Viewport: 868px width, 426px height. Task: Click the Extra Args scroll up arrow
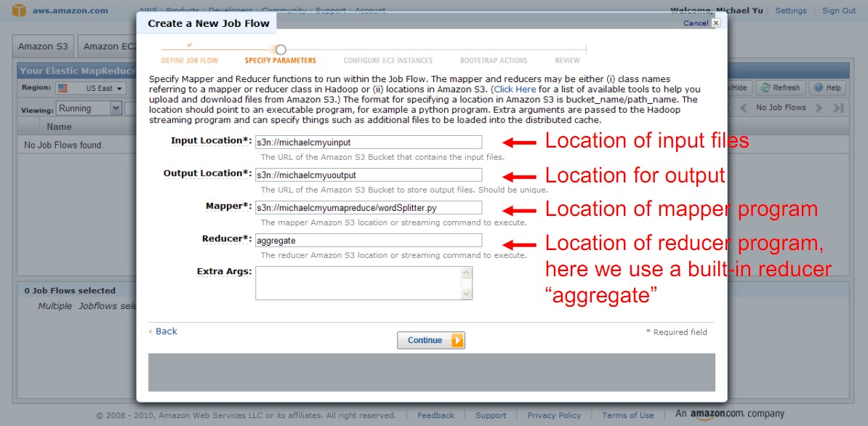(x=467, y=272)
